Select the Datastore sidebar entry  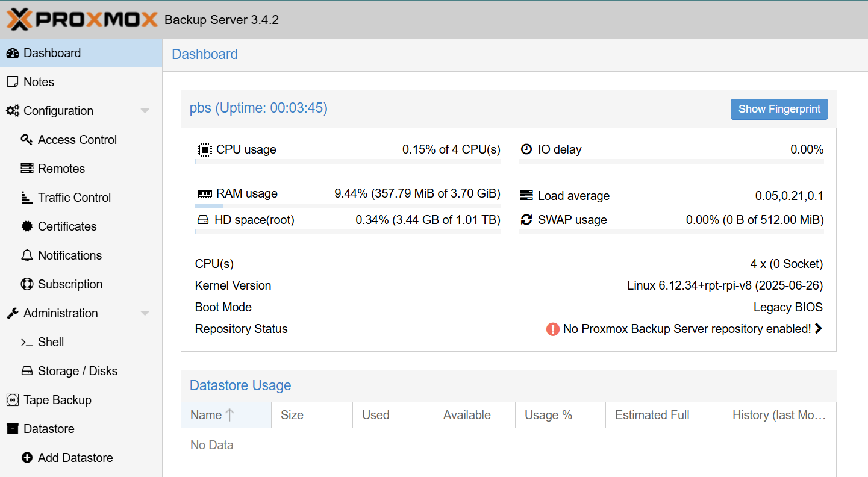81,429
